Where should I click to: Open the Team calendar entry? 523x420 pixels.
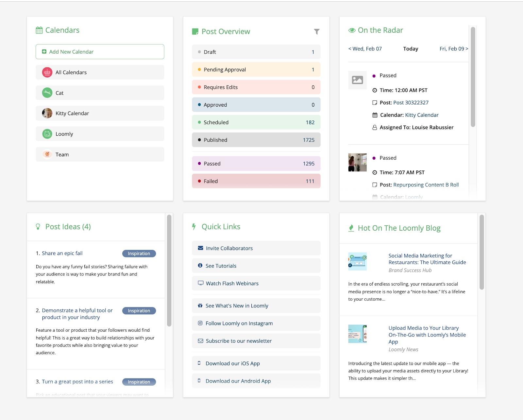pyautogui.click(x=100, y=154)
